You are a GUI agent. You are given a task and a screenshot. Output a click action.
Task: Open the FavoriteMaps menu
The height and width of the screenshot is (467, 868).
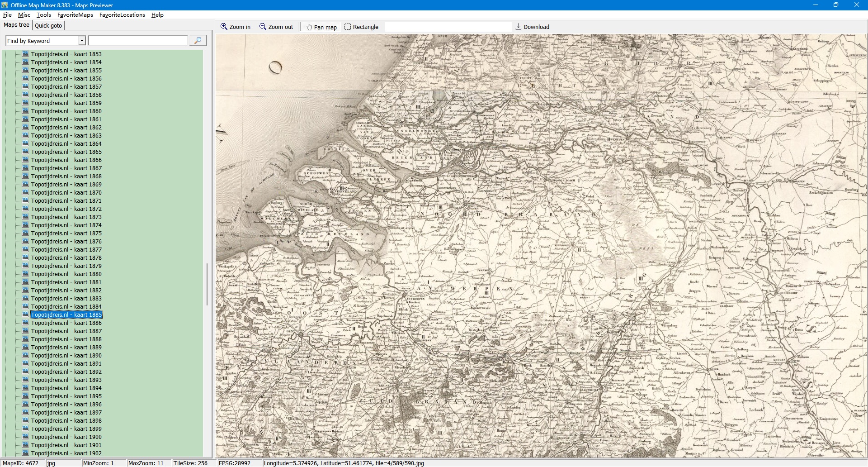[x=75, y=15]
